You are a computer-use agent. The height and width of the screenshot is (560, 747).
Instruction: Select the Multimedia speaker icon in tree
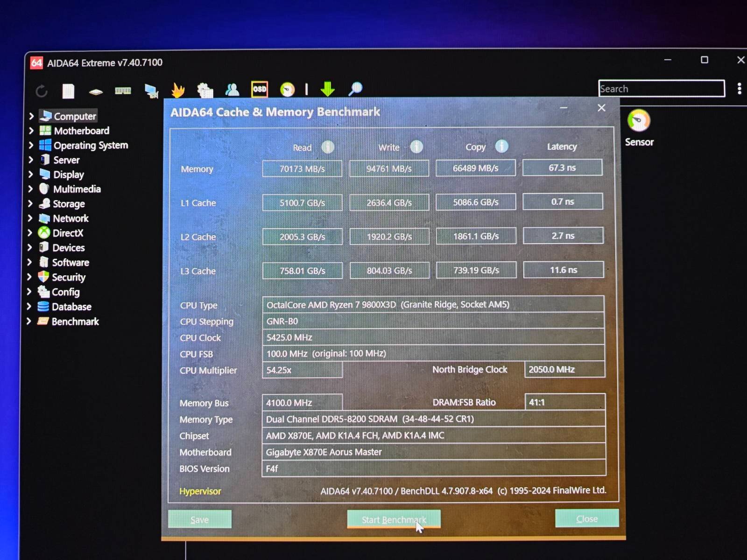coord(44,189)
